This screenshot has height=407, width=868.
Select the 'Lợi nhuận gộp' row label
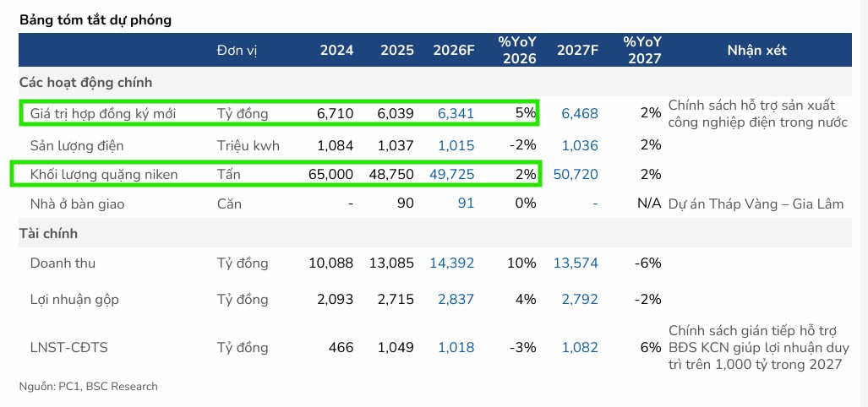tap(71, 300)
